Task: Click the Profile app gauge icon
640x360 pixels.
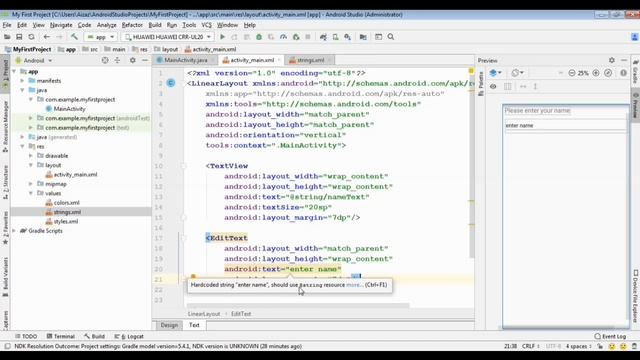Action: 283,37
